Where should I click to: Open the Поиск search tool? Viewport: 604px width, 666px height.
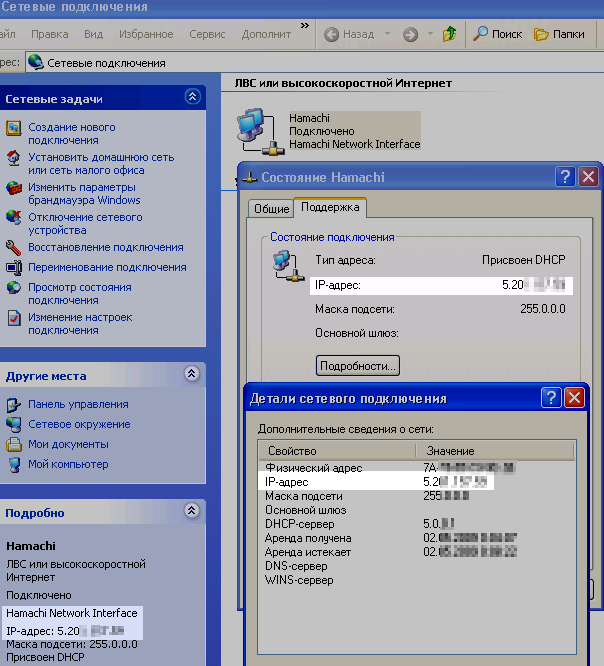[497, 34]
